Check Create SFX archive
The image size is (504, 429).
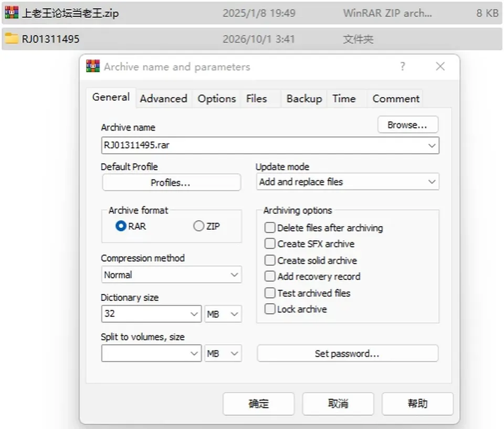[270, 244]
